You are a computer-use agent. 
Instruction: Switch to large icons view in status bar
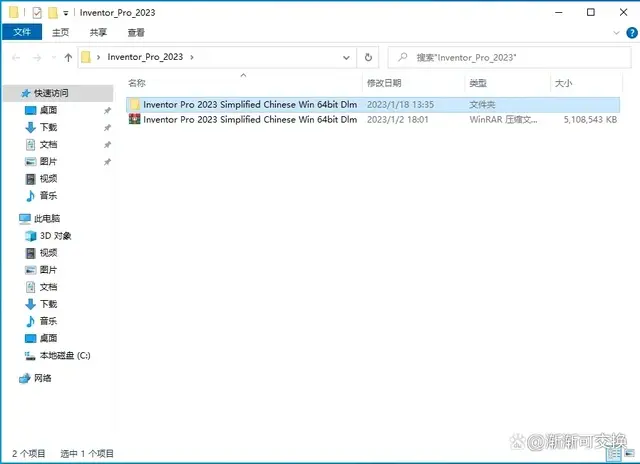(629, 452)
